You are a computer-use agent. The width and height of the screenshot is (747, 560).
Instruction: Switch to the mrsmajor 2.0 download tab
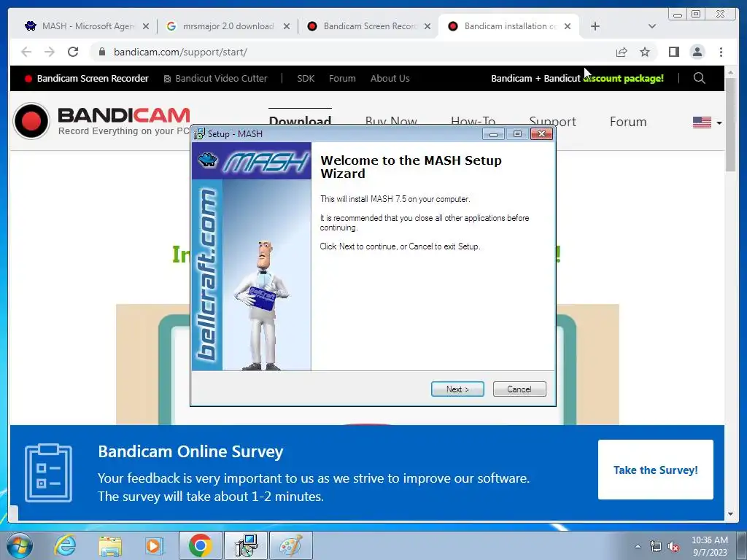[228, 26]
